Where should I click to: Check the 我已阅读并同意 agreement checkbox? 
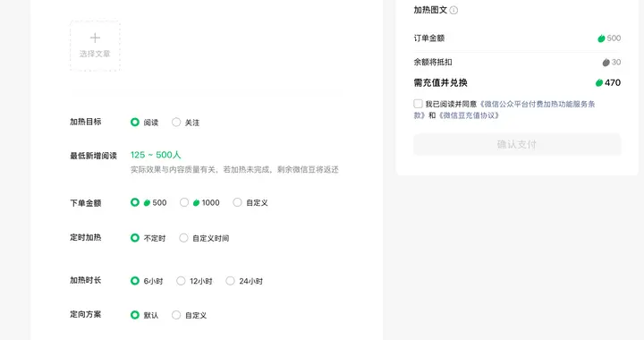pyautogui.click(x=418, y=104)
